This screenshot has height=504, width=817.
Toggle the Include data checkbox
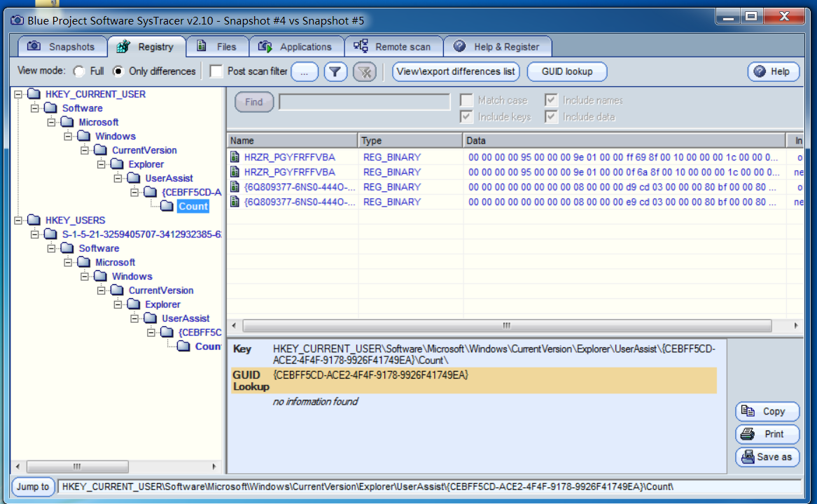[x=551, y=117]
